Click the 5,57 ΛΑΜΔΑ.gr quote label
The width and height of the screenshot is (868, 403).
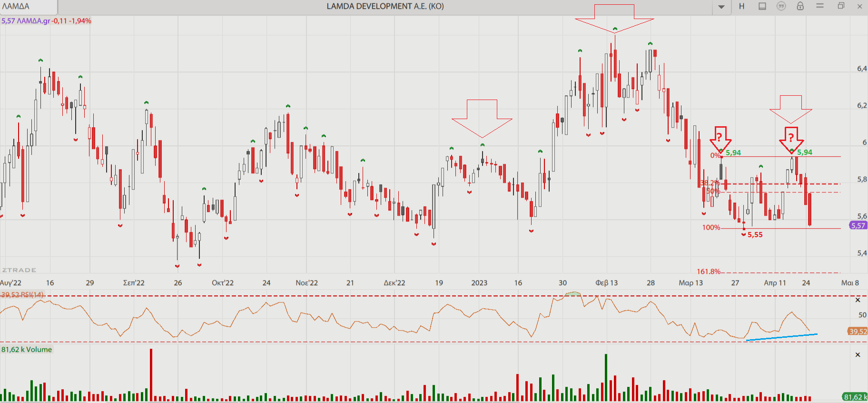coord(46,21)
